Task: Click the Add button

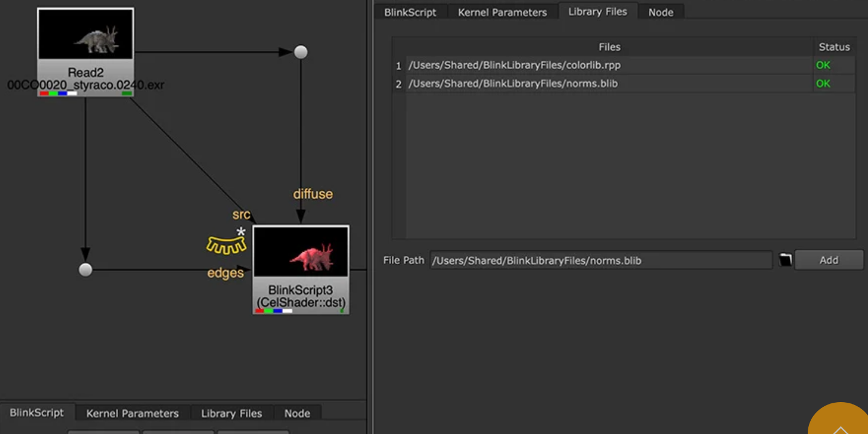Action: [828, 260]
